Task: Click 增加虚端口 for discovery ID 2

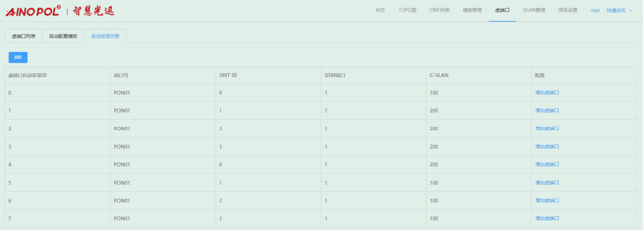Action: click(x=546, y=129)
